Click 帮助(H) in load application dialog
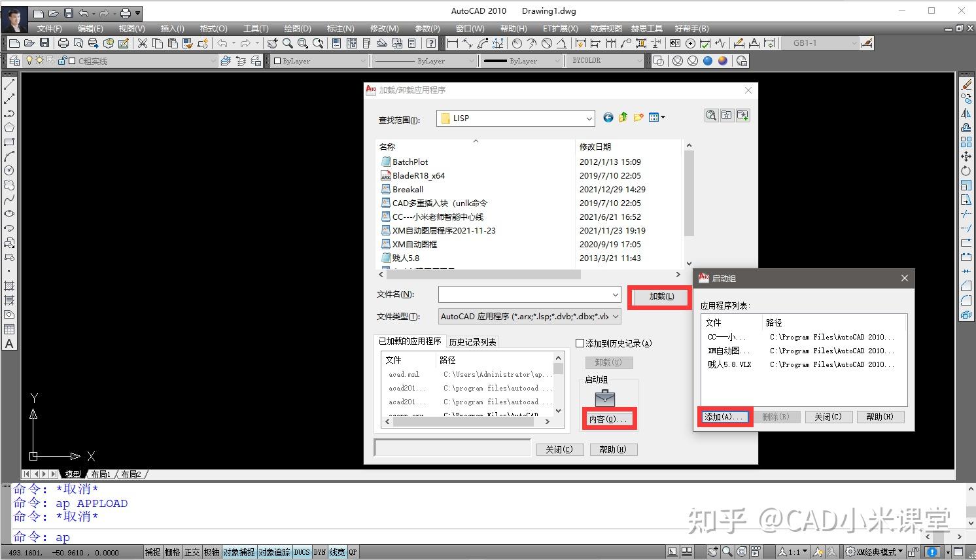The image size is (976, 560). [x=613, y=449]
